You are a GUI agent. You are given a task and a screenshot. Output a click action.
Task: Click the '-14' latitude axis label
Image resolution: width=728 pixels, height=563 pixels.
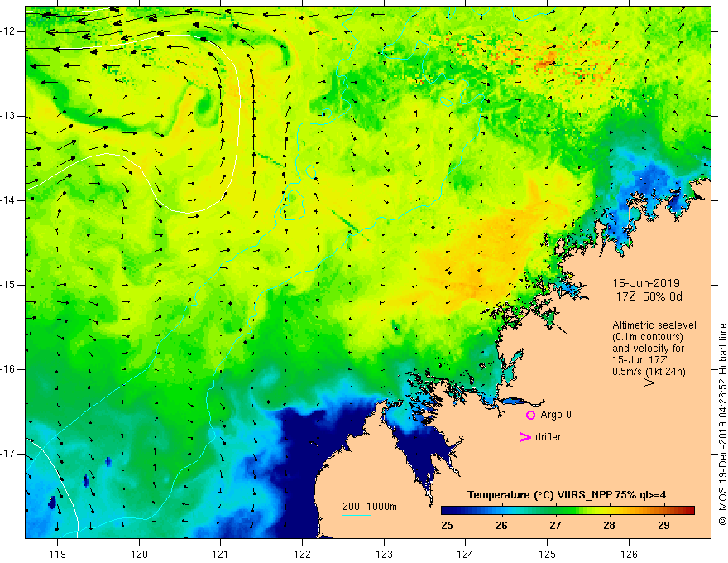(9, 200)
